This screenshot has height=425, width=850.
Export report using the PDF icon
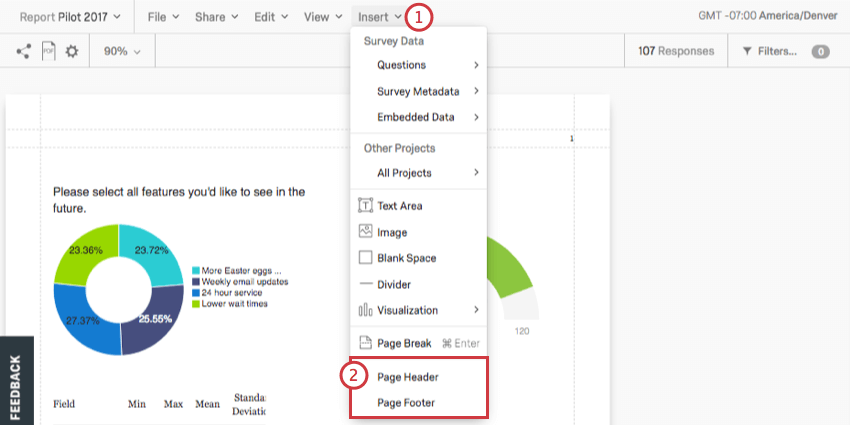tap(48, 51)
